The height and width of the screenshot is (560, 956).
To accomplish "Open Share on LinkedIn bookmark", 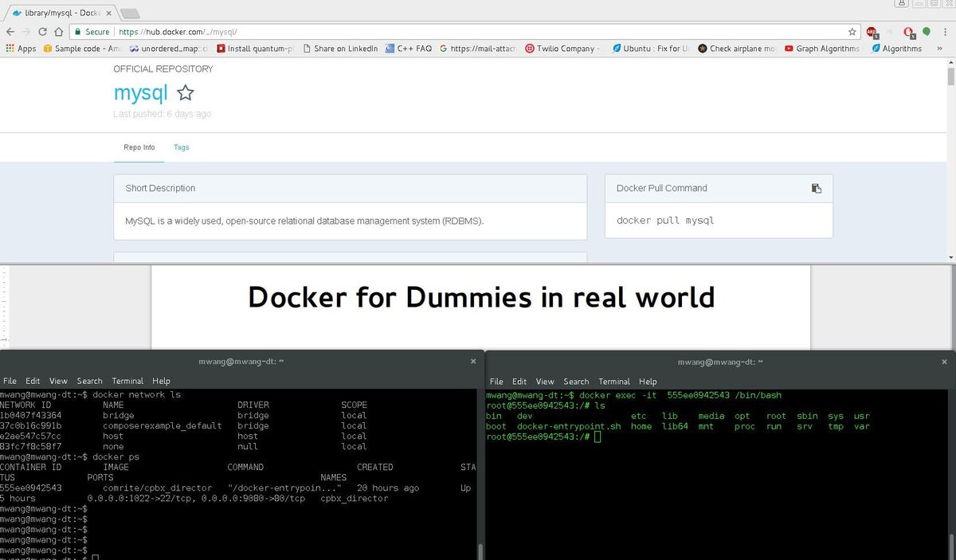I will [x=340, y=49].
